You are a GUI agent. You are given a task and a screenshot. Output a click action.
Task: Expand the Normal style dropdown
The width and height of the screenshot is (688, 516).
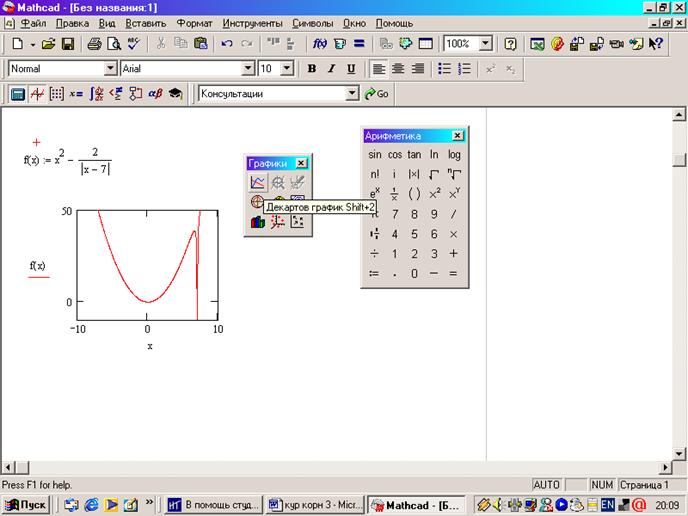(x=111, y=69)
